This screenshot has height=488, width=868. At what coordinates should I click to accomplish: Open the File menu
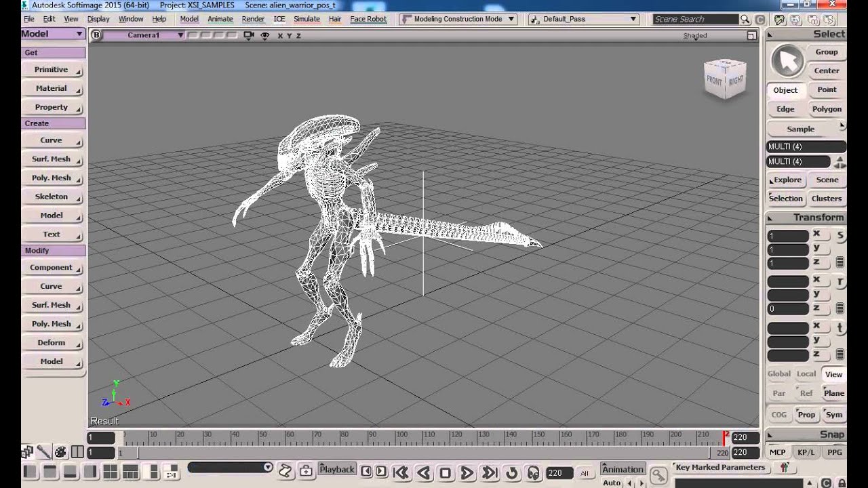pyautogui.click(x=29, y=19)
